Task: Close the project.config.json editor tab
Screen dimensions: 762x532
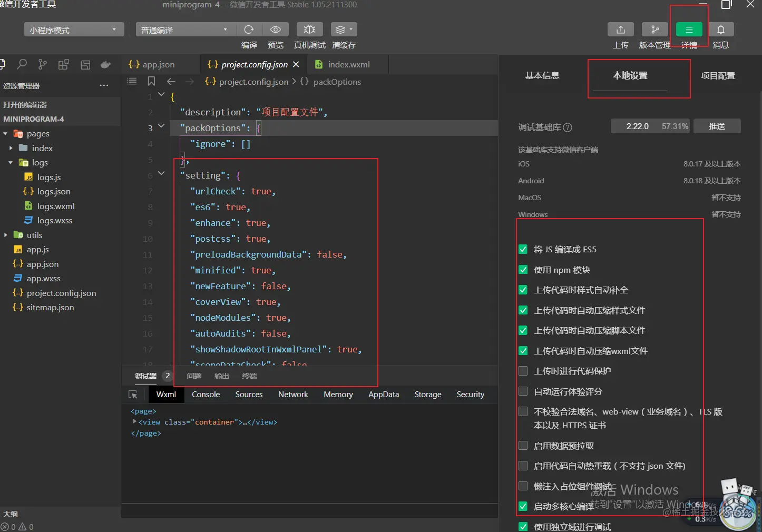Action: pos(296,64)
